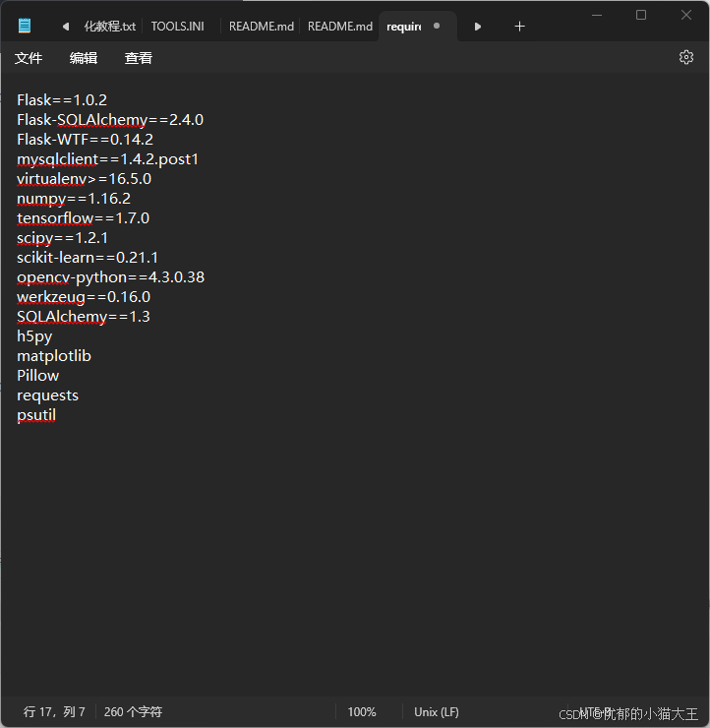The image size is (710, 728).
Task: Click the mysqlclient==1.4.2.post1 line
Action: 107,159
